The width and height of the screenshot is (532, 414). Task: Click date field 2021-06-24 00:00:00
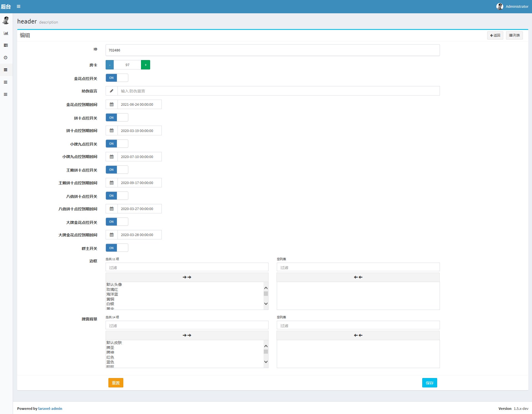[140, 104]
